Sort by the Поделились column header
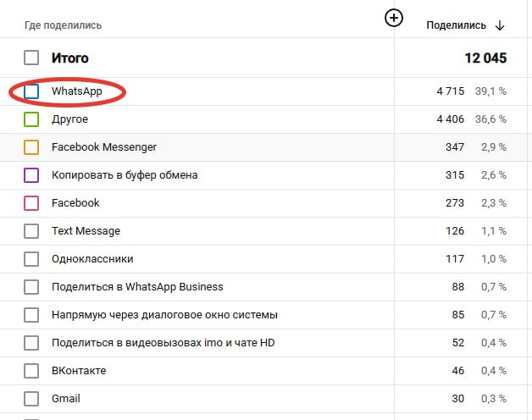This screenshot has height=420, width=532. (x=456, y=25)
